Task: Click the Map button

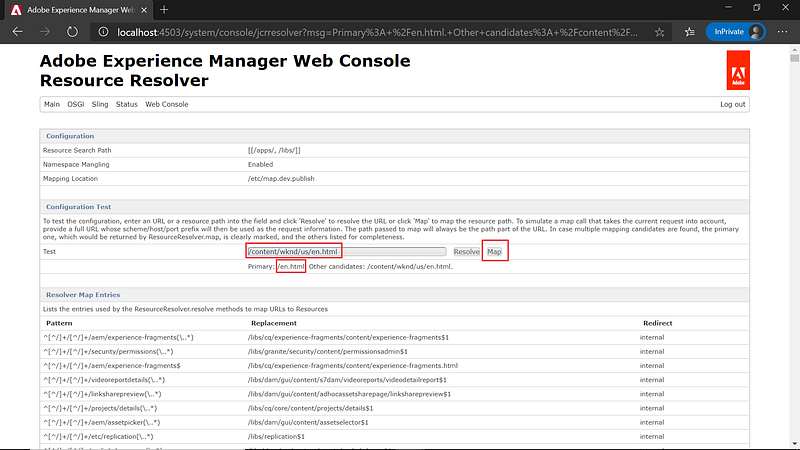Action: (x=494, y=252)
